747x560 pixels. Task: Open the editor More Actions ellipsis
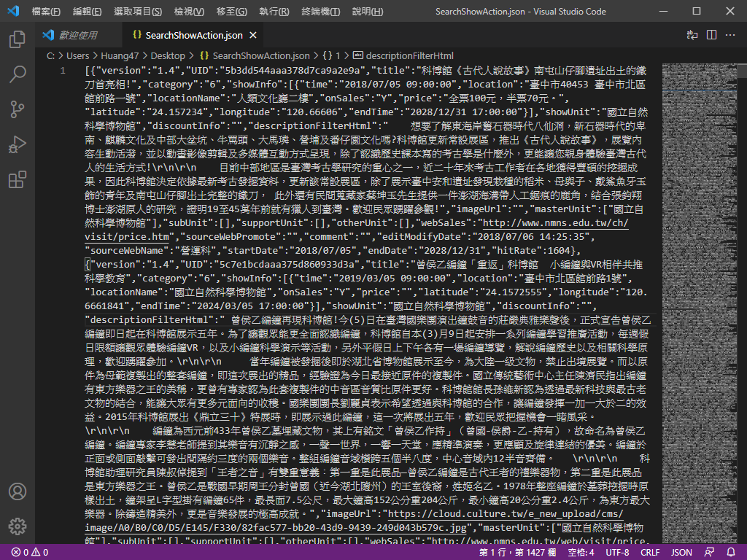click(730, 35)
